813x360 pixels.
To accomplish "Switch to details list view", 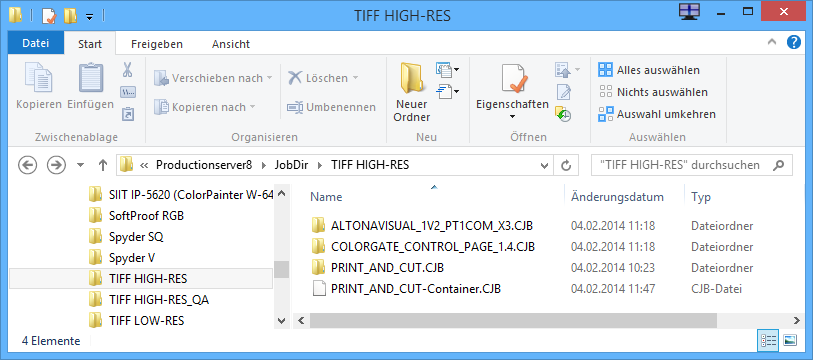I will [768, 340].
